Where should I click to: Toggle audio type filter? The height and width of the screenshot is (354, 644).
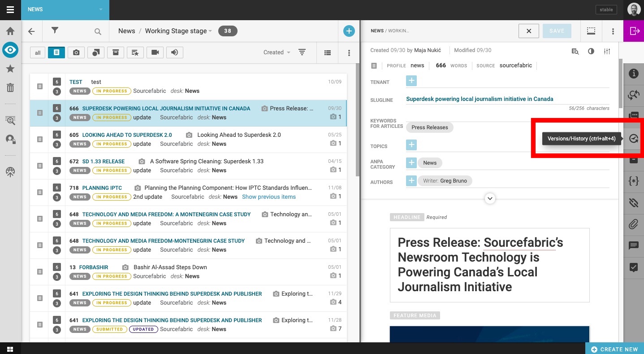(175, 52)
